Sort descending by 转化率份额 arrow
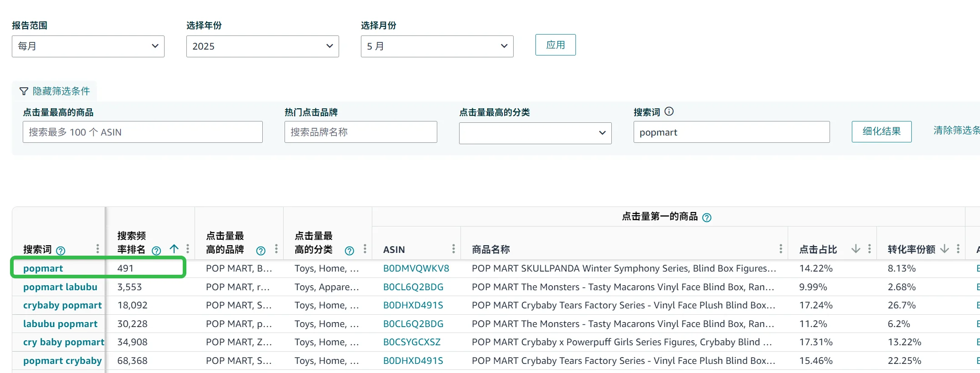 pyautogui.click(x=945, y=249)
